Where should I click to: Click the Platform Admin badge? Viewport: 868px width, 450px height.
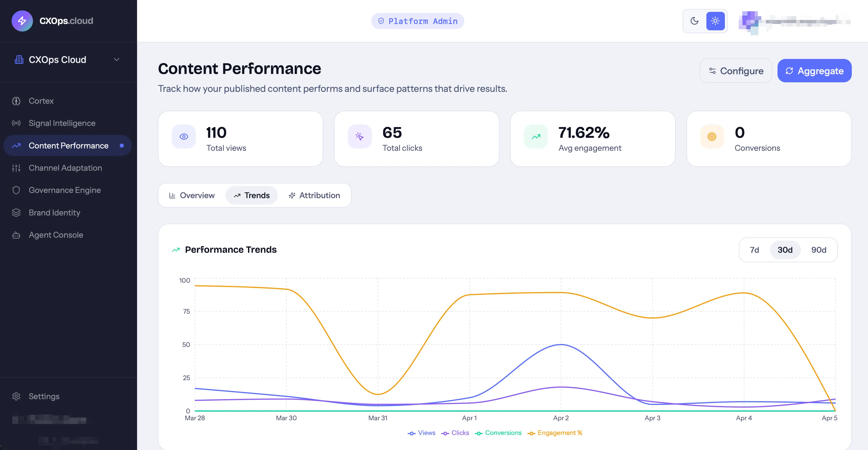tap(418, 21)
